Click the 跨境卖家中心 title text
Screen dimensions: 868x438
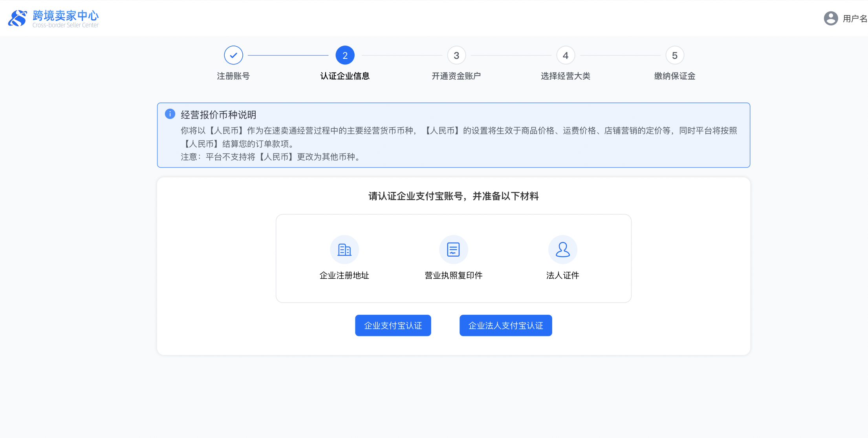pos(66,15)
